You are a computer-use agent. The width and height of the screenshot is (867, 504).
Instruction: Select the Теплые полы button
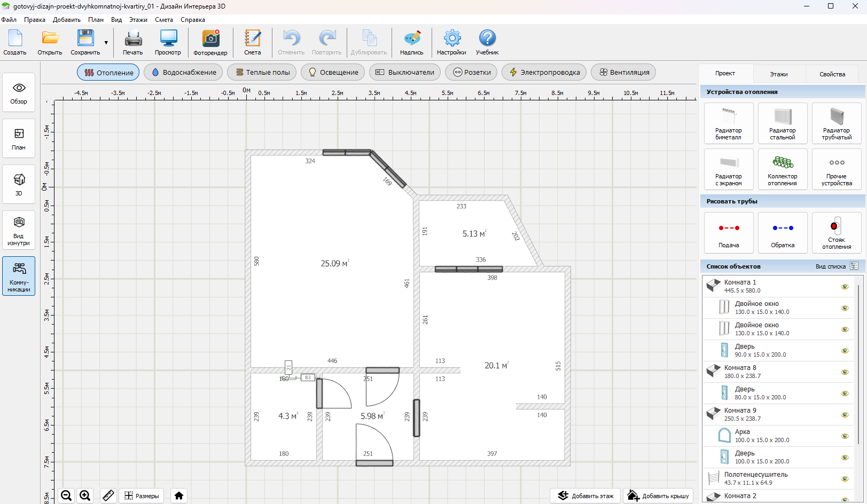(262, 72)
